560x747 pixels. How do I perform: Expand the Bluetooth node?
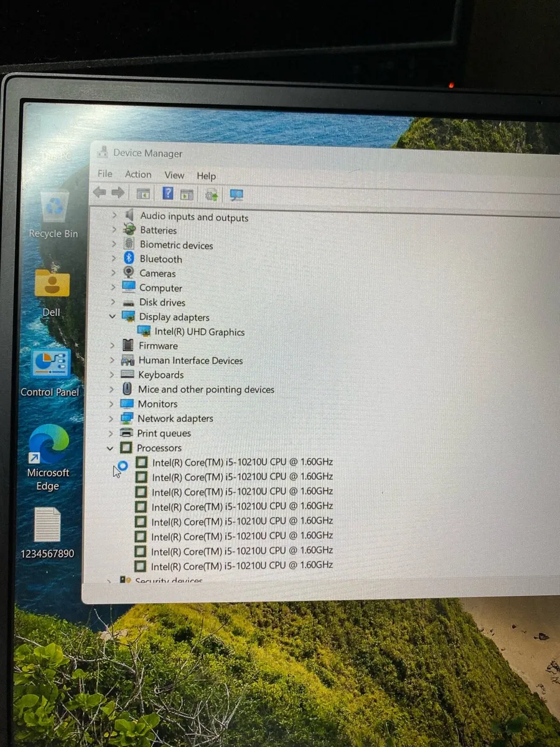(113, 258)
